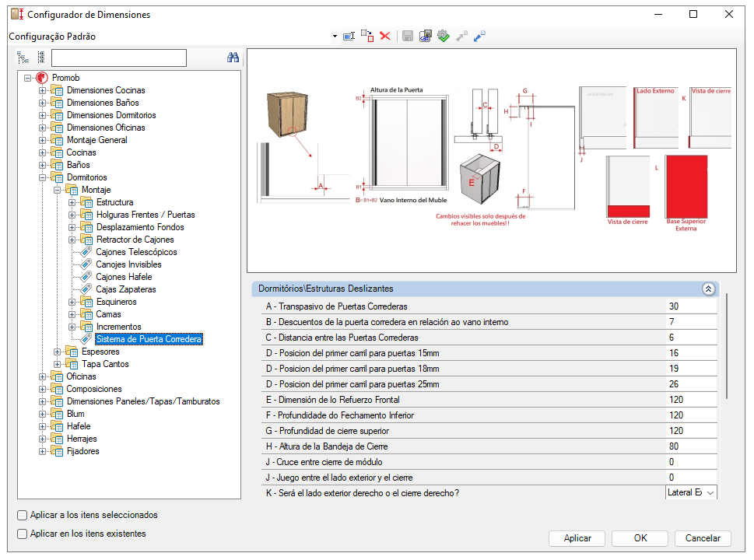Enable Aplicar a los itens seleccionados checkbox

pyautogui.click(x=22, y=516)
